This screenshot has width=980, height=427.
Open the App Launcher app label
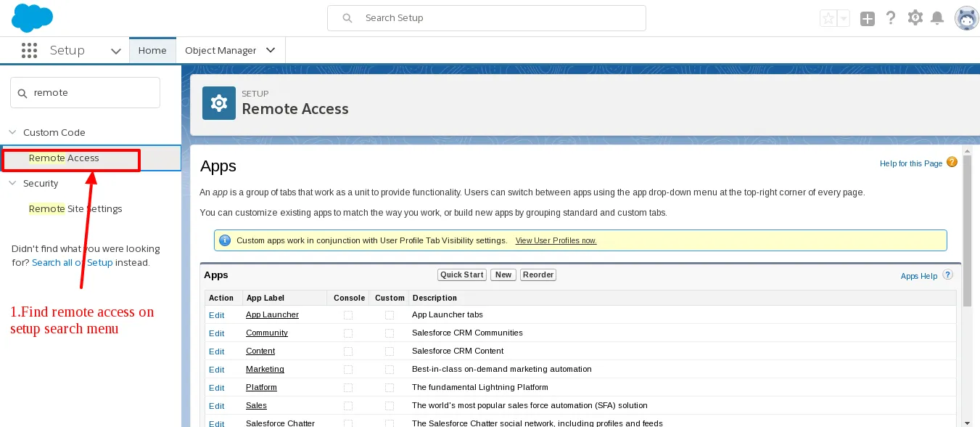(x=272, y=314)
